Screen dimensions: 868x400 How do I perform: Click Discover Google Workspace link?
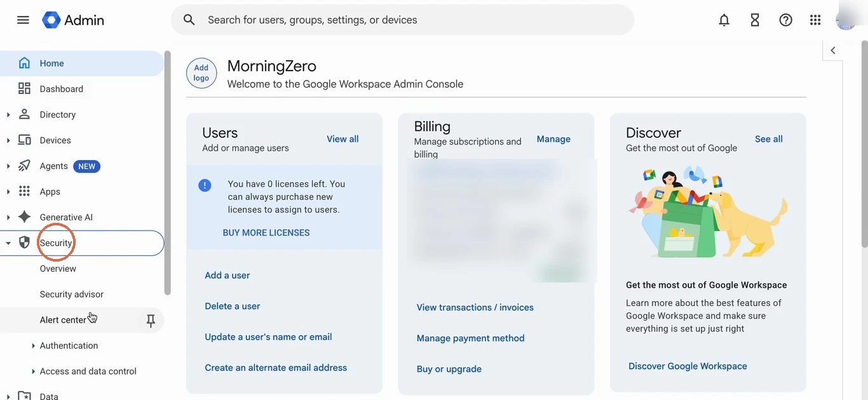[688, 366]
